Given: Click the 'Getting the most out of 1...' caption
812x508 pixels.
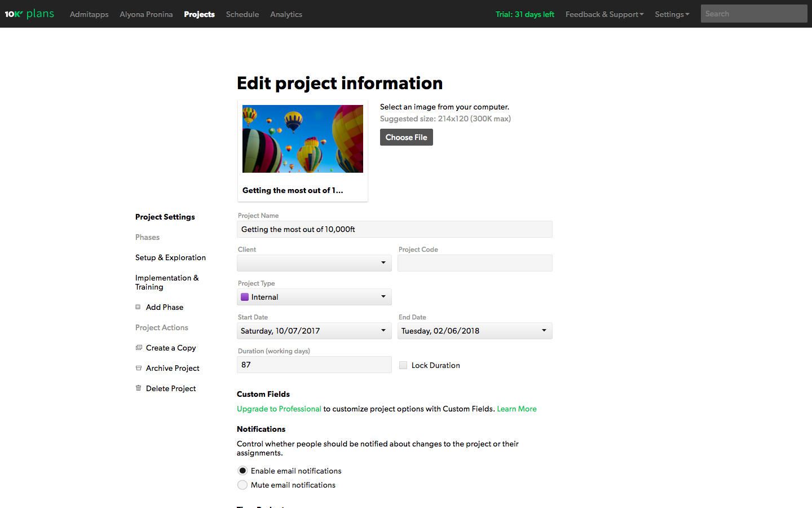Looking at the screenshot, I should tap(293, 190).
